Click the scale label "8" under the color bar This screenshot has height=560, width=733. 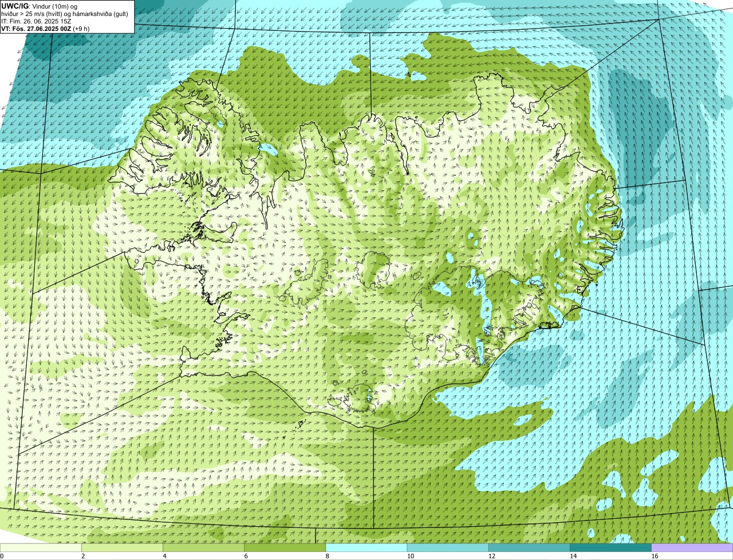click(x=328, y=556)
